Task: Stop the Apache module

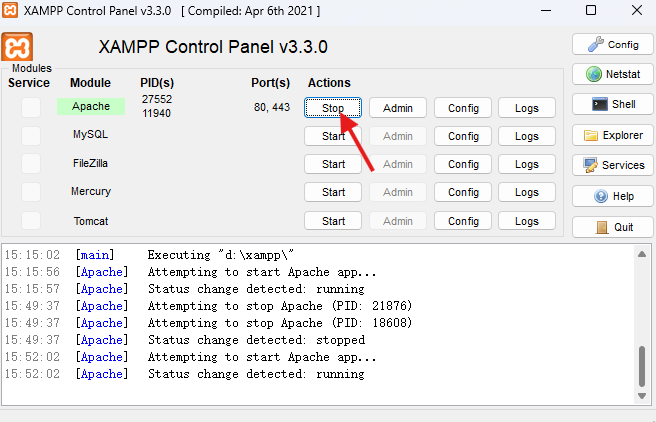Action: point(333,108)
